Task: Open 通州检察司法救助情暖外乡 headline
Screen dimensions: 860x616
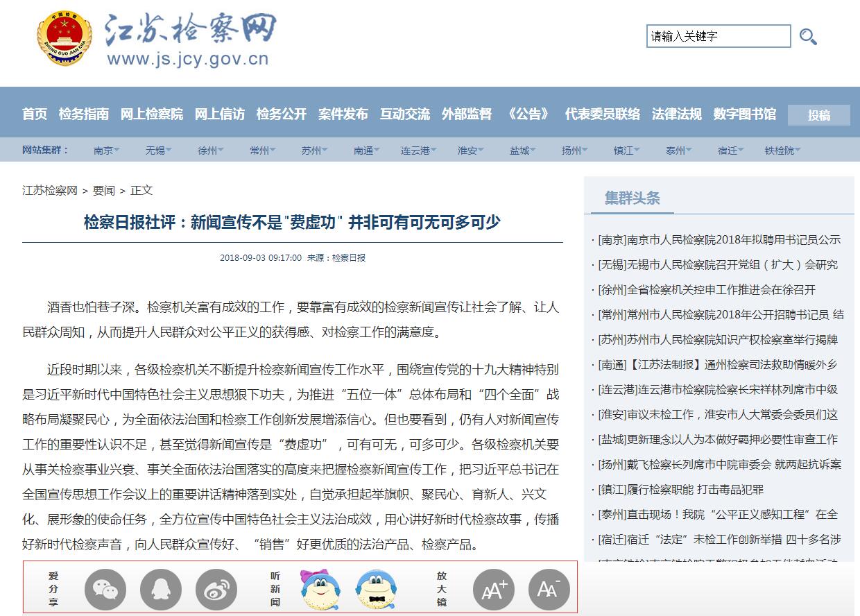Action: point(718,364)
